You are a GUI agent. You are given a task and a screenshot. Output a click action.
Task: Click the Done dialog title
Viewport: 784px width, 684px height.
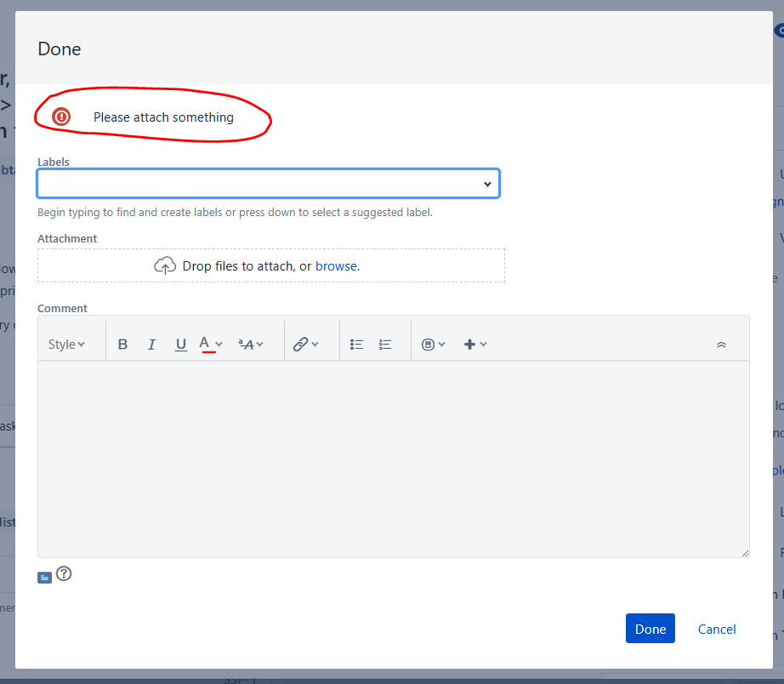tap(60, 49)
